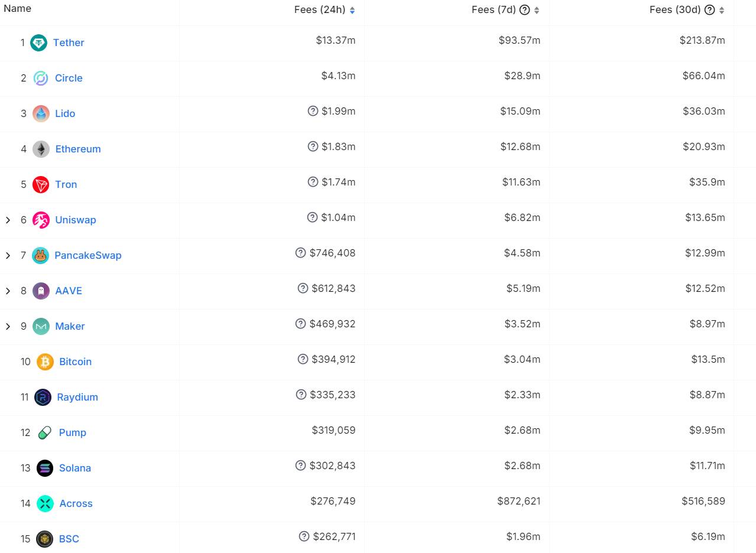Expand the AAVE row
The width and height of the screenshot is (756, 553).
tap(8, 291)
